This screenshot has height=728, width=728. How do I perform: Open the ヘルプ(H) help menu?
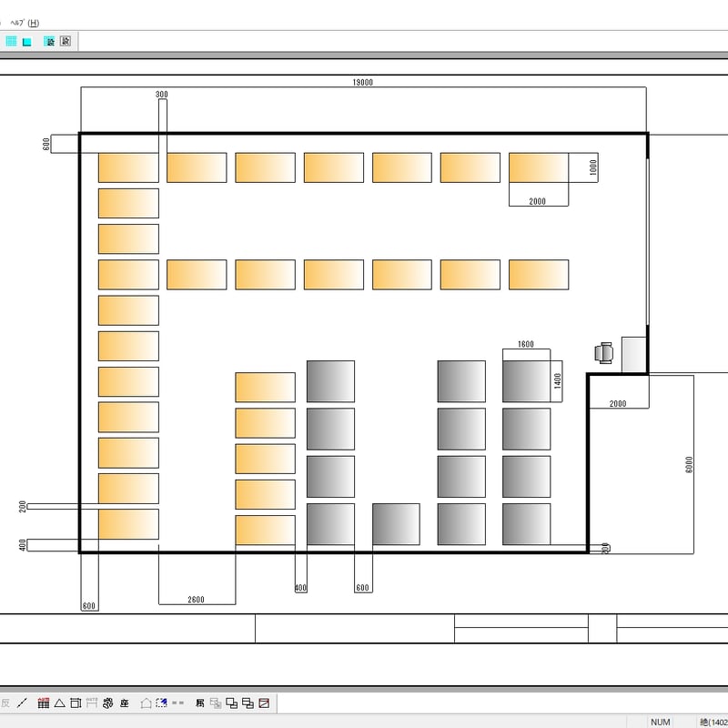25,22
